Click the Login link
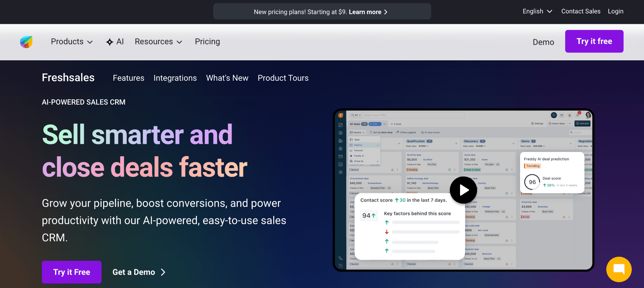The width and height of the screenshot is (644, 288). [x=615, y=11]
